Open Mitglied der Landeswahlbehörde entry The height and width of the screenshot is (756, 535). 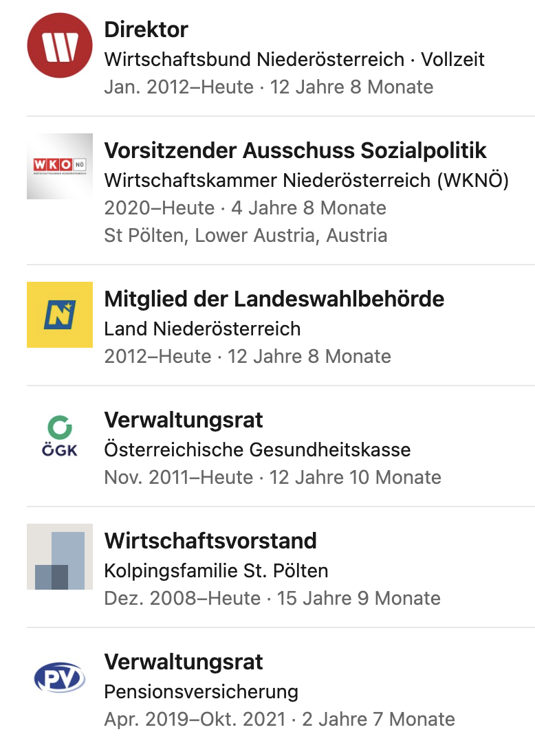pyautogui.click(x=274, y=299)
